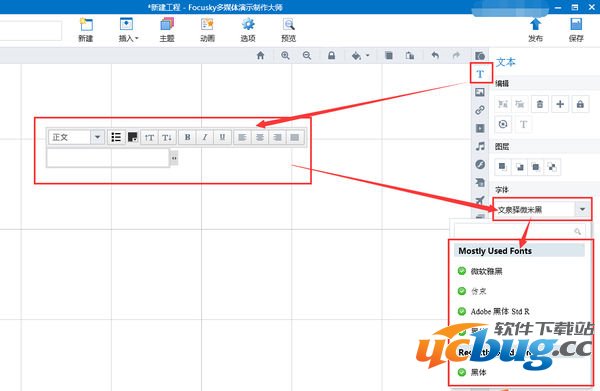600x391 pixels.
Task: Increase font size with ↑T button
Action: 149,137
